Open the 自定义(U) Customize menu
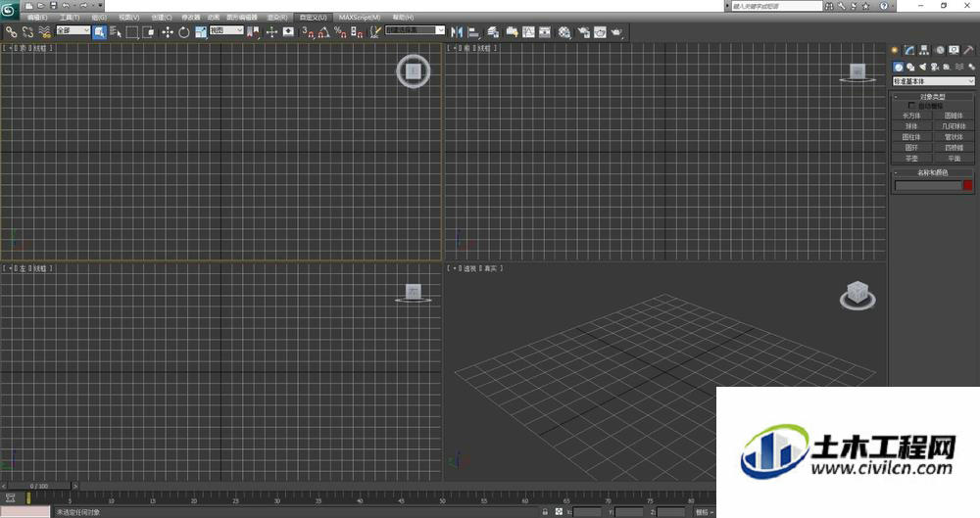The height and width of the screenshot is (518, 980). click(x=313, y=18)
